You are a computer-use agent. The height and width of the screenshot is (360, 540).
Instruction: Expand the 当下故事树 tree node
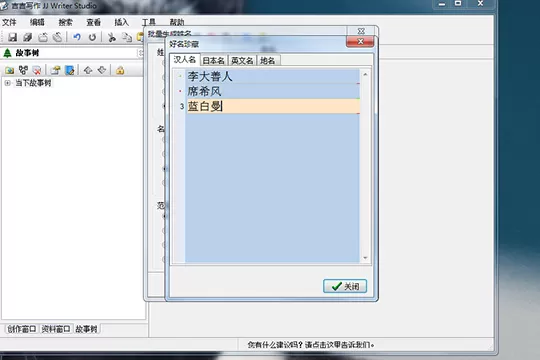coord(7,83)
